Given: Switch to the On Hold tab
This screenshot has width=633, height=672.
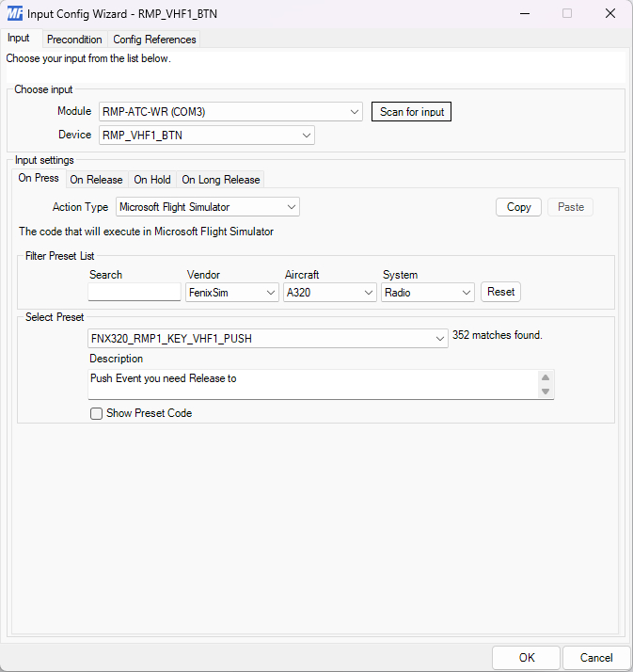Looking at the screenshot, I should [x=151, y=180].
